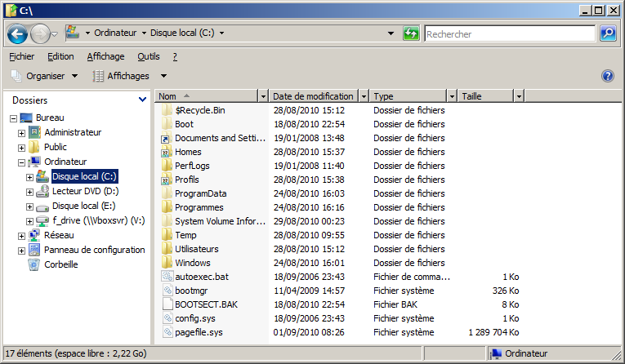This screenshot has height=364, width=625.
Task: Click the green Refresh button
Action: click(412, 33)
